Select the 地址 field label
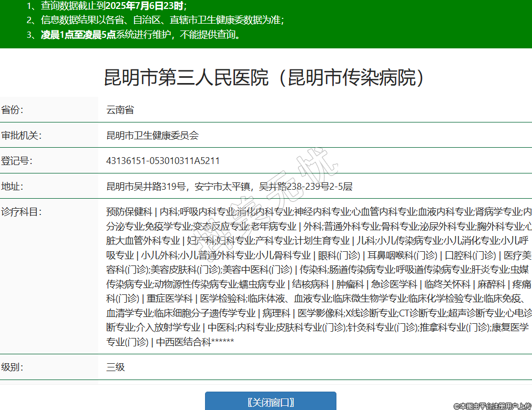 pyautogui.click(x=12, y=186)
